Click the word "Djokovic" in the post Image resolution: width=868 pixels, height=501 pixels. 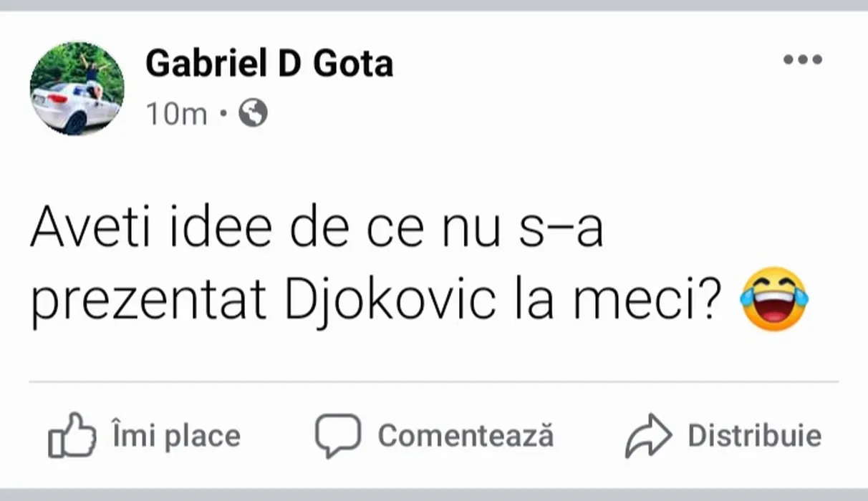click(x=390, y=301)
